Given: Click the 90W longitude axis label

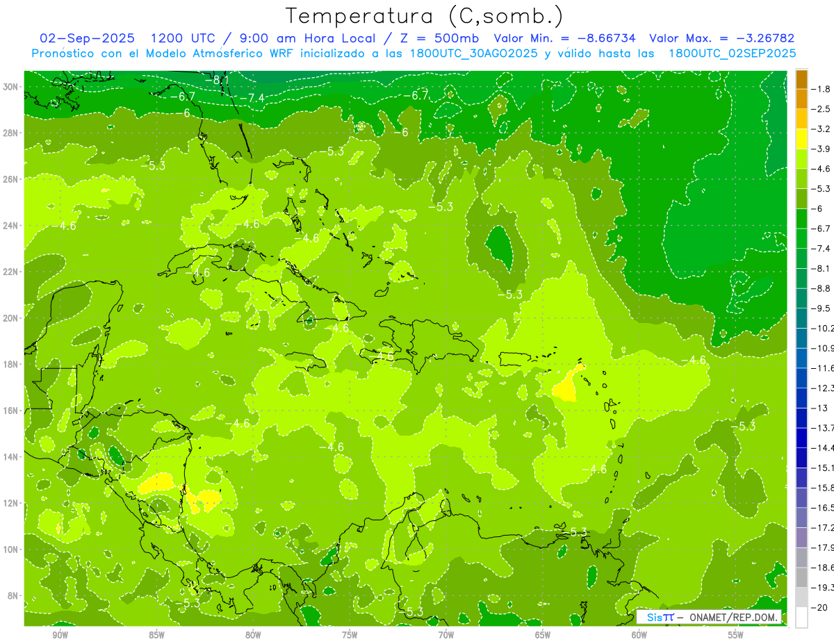Looking at the screenshot, I should point(60,636).
